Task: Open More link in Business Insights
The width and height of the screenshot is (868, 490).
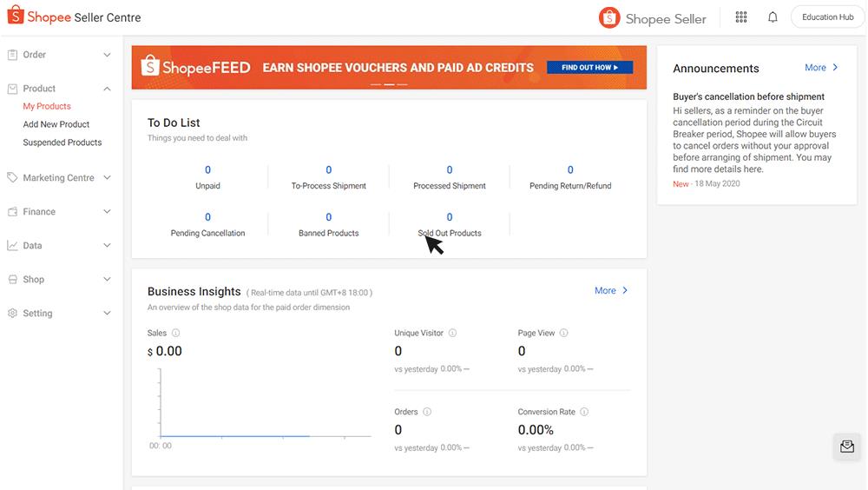Action: (611, 291)
